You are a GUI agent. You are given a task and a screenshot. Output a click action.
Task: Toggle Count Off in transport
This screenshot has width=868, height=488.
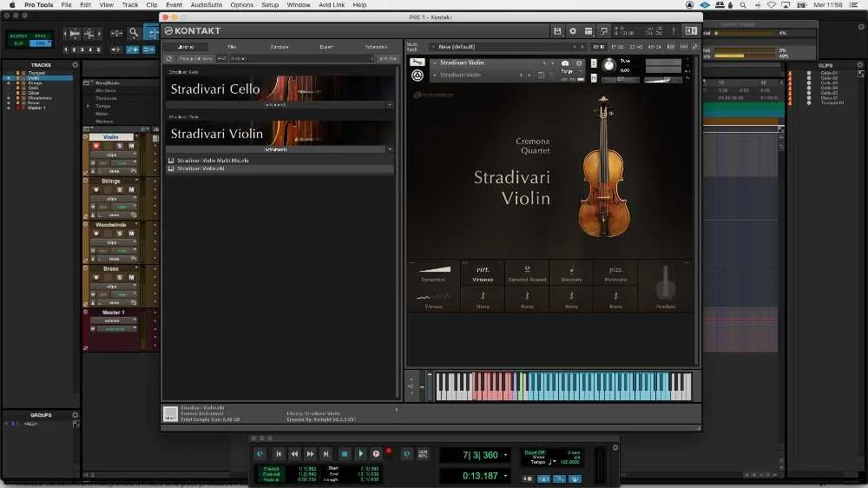pyautogui.click(x=534, y=452)
